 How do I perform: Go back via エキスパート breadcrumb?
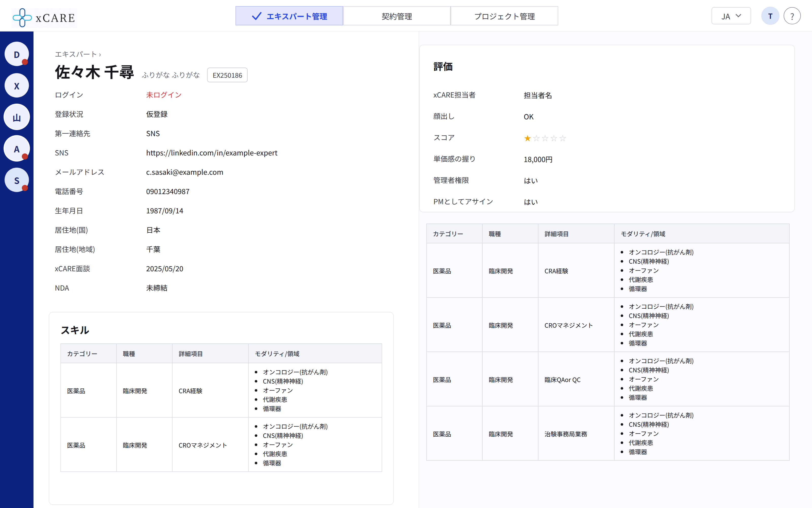click(76, 54)
